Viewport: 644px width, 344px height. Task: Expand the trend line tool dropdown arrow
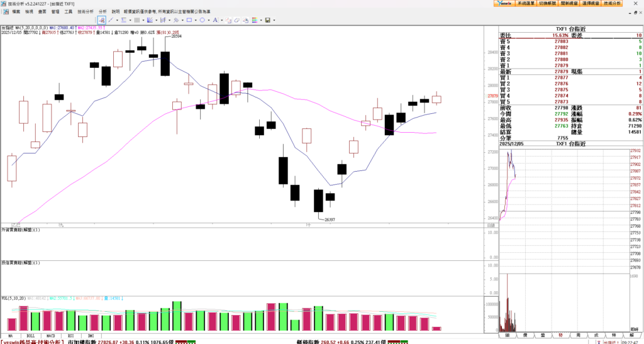pos(117,20)
